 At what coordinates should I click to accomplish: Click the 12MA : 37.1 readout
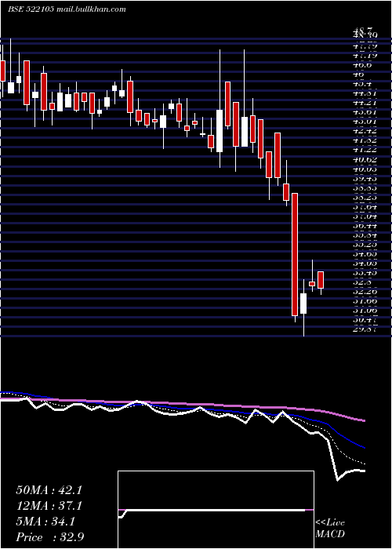49,506
